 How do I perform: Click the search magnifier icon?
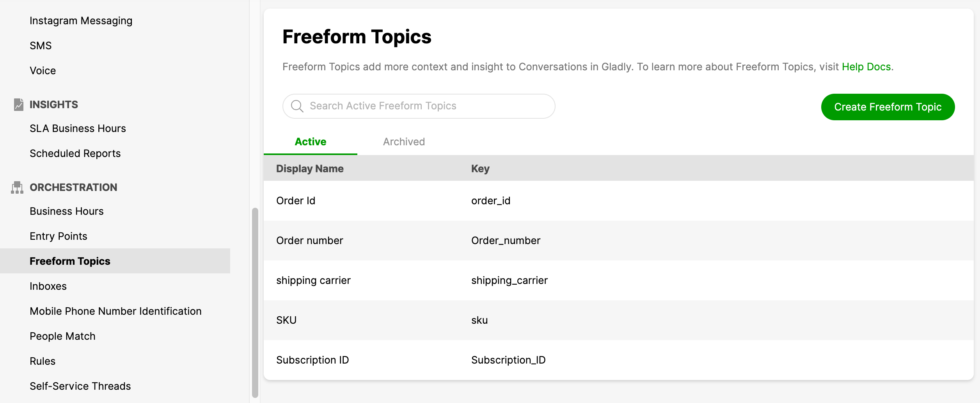point(297,106)
